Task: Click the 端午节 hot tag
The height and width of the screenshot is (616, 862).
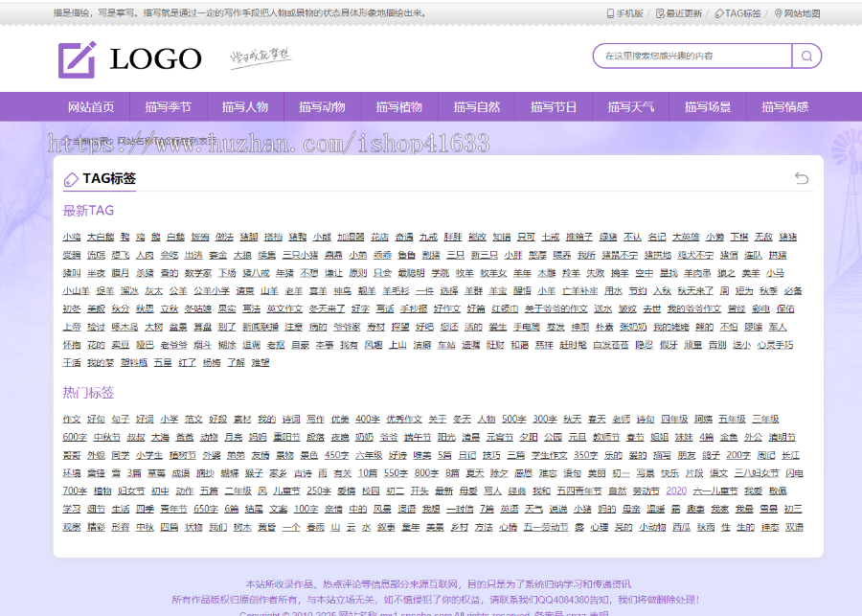Action: 418,437
